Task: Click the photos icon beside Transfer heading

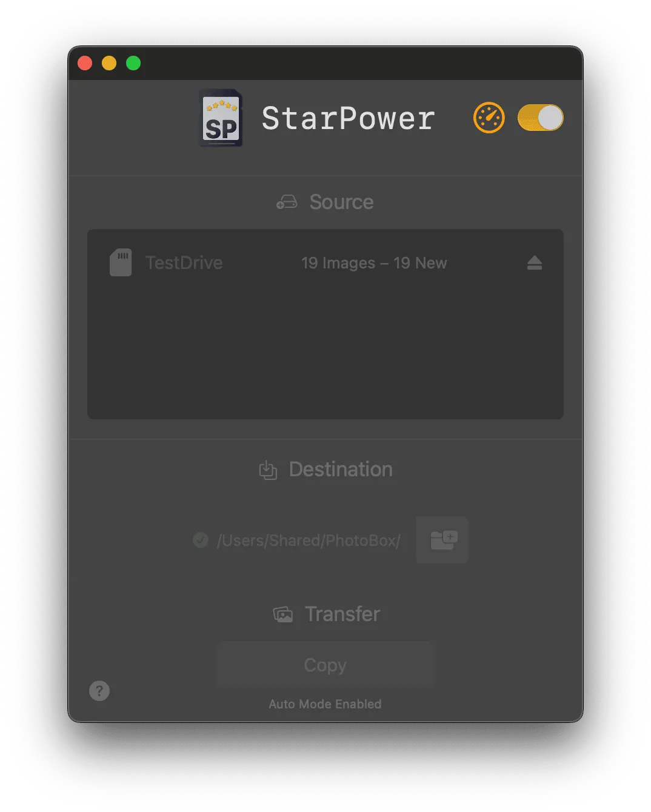Action: [x=283, y=614]
